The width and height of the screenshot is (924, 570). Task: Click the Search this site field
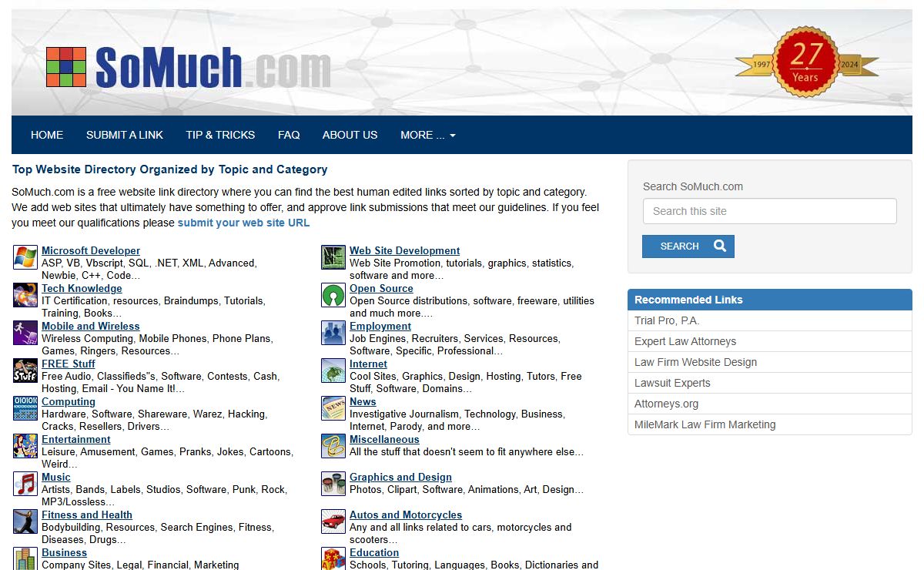770,211
